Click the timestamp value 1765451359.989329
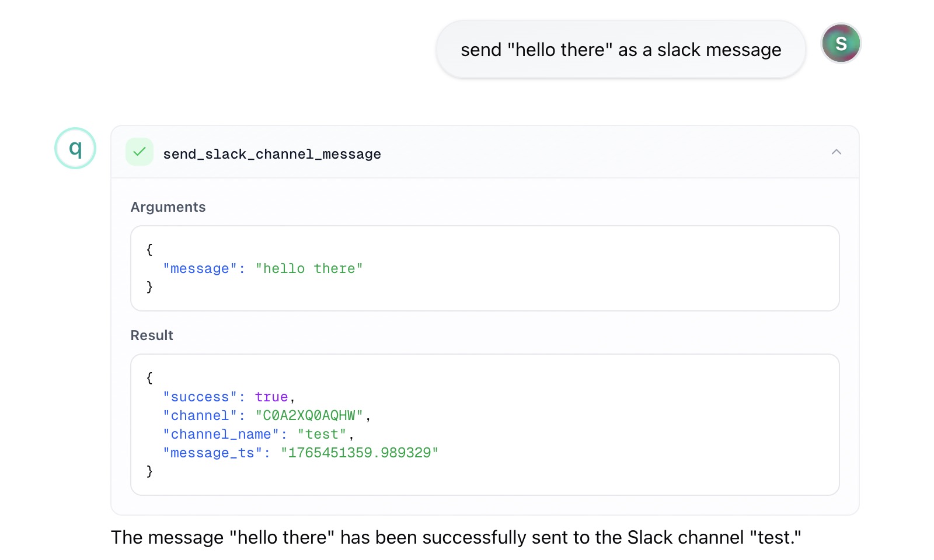Viewport: 934px width, 560px height. (359, 453)
